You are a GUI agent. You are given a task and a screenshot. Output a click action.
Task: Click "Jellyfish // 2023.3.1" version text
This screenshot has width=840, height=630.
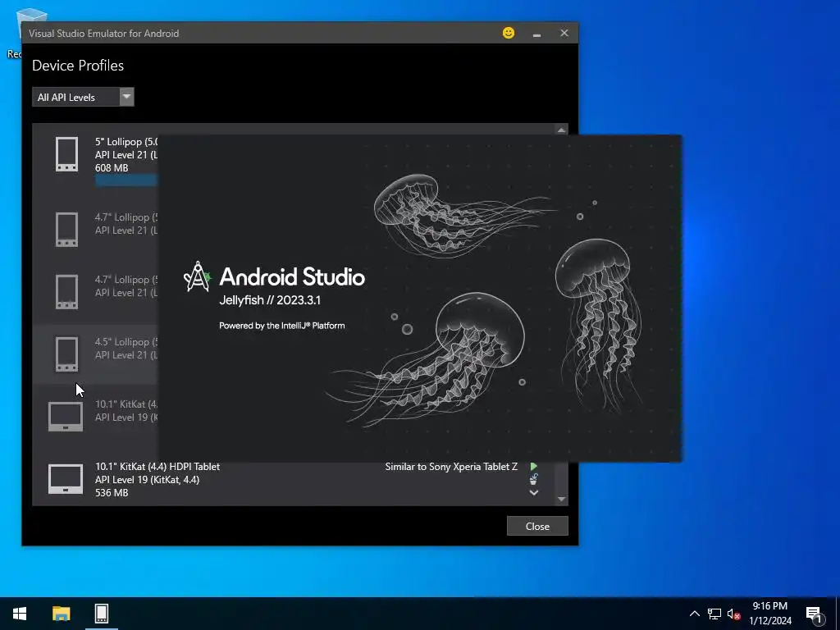[270, 300]
